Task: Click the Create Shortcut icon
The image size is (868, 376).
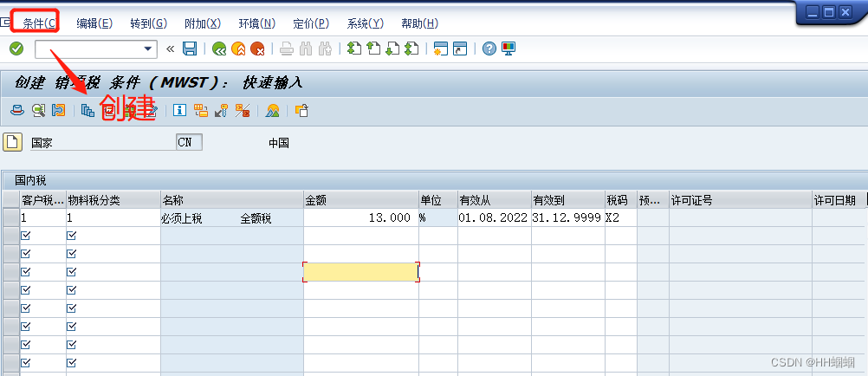Action: point(460,49)
